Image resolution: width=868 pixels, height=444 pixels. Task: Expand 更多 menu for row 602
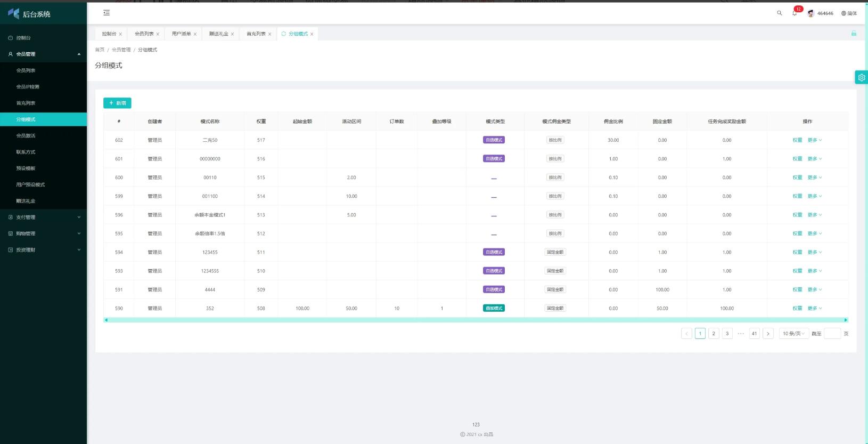point(814,140)
